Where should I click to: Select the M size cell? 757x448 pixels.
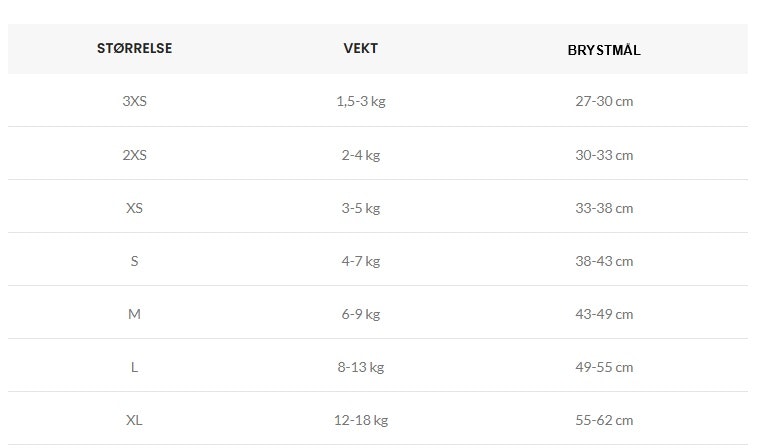pos(134,314)
